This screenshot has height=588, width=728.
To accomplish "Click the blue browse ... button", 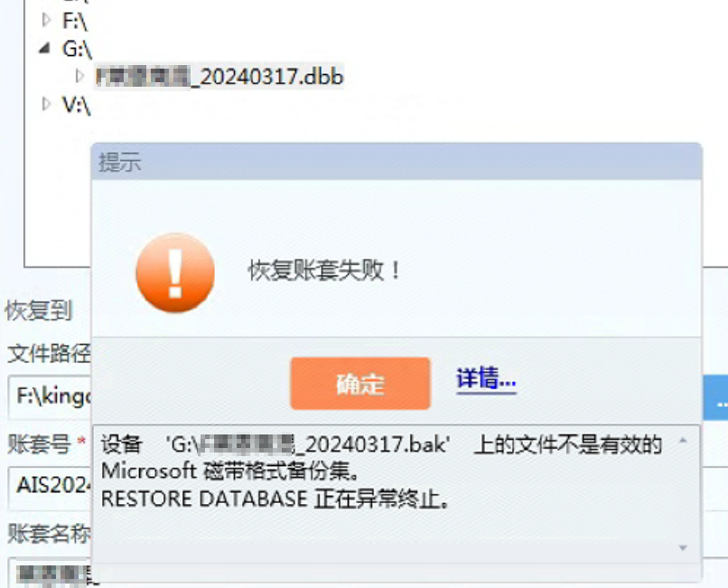I will coord(715,397).
